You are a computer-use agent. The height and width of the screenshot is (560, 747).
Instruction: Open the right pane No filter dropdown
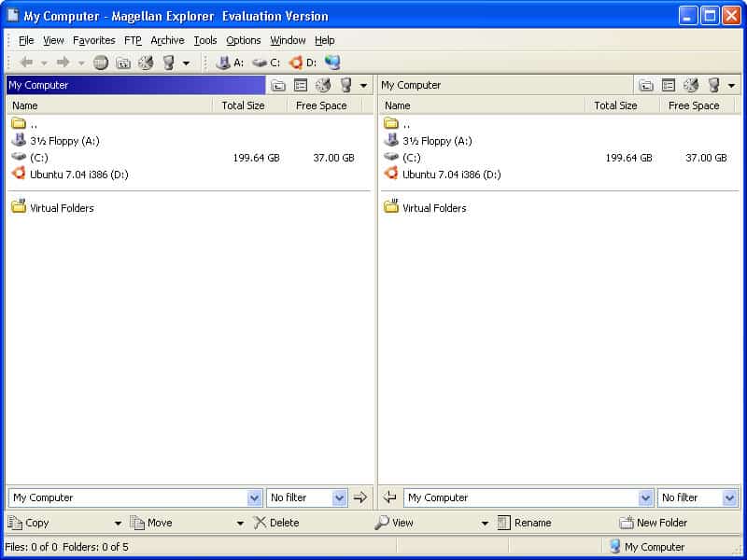point(729,497)
